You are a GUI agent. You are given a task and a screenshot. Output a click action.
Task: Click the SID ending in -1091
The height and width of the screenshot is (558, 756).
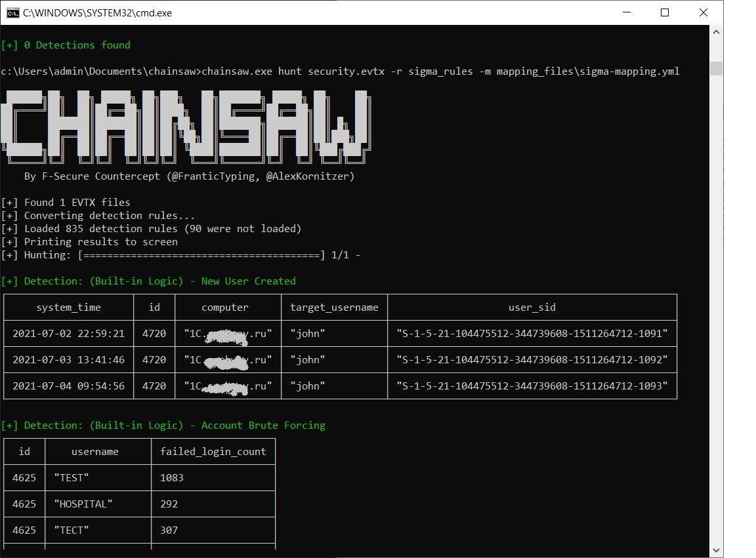(x=532, y=334)
